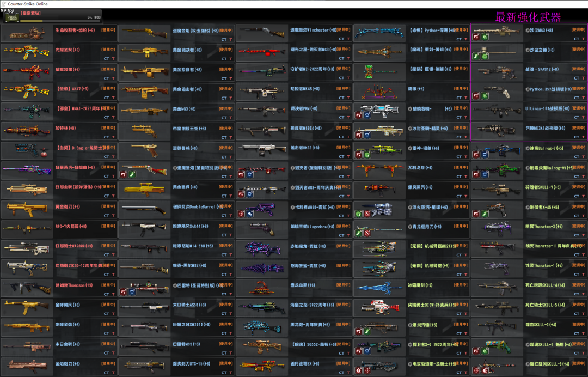
Task: Click the Counter-Strike Online title bar icon
Action: point(3,4)
